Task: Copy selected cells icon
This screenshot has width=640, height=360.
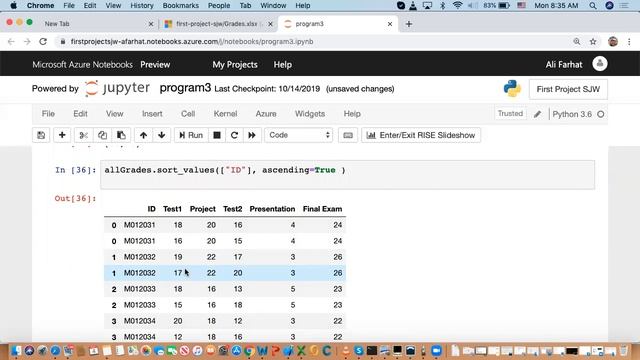Action: [102, 135]
